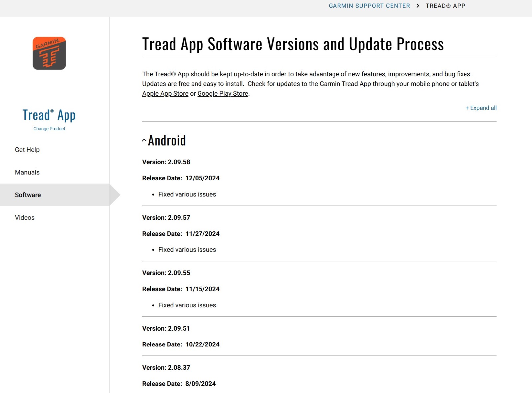Click Fixed various issues under version 2.09.55
Screen dimensions: 532x393
(x=187, y=305)
